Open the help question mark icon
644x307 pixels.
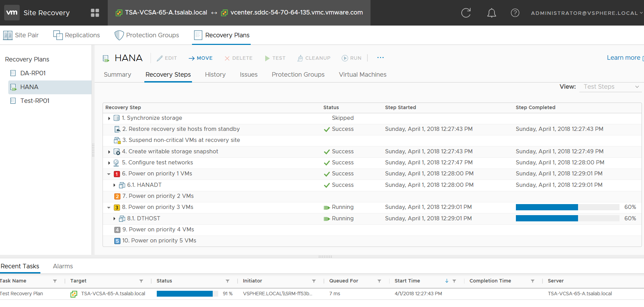tap(515, 13)
